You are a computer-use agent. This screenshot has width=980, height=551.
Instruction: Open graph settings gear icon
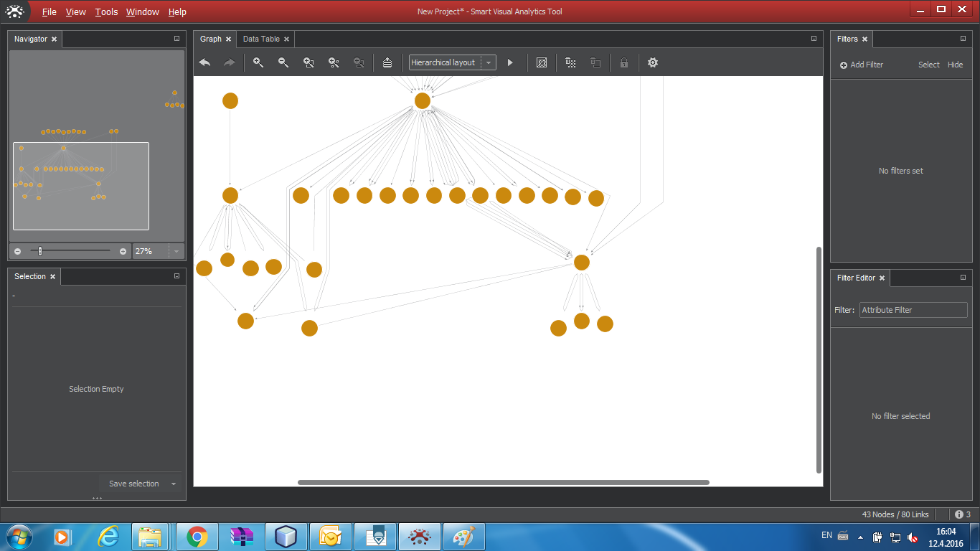click(x=652, y=63)
